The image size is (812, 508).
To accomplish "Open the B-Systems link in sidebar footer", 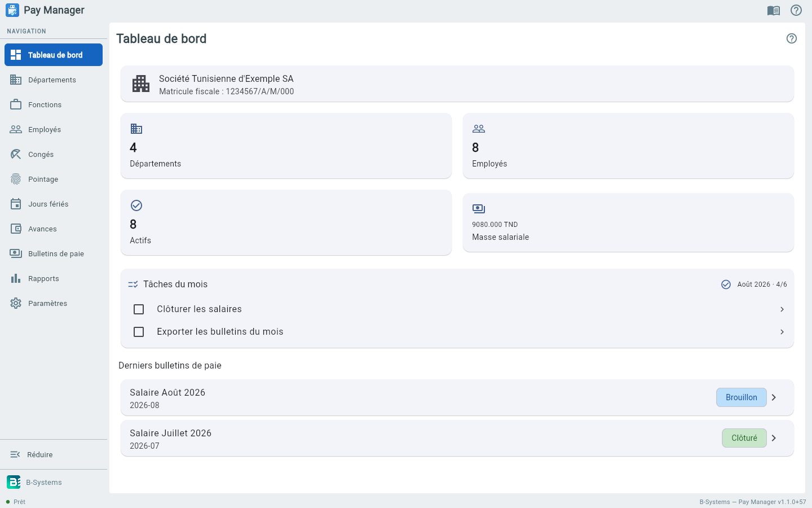I will [x=44, y=483].
